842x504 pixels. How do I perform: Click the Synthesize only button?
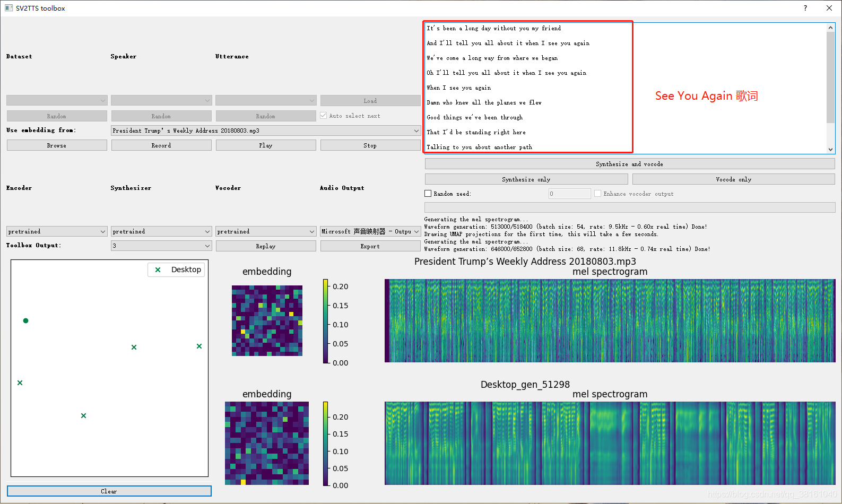(x=526, y=179)
